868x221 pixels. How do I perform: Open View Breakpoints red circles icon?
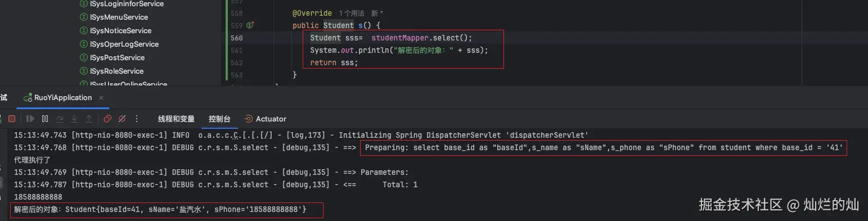tap(107, 119)
